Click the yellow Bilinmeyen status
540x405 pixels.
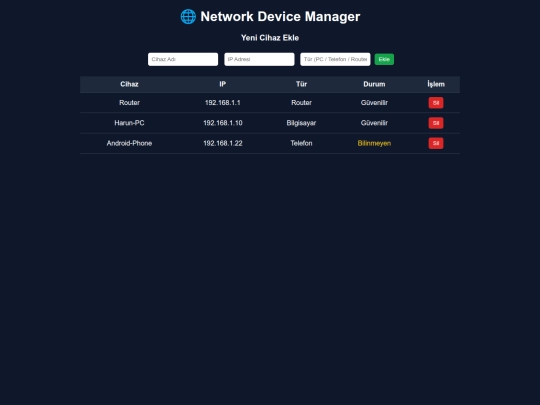pyautogui.click(x=374, y=143)
